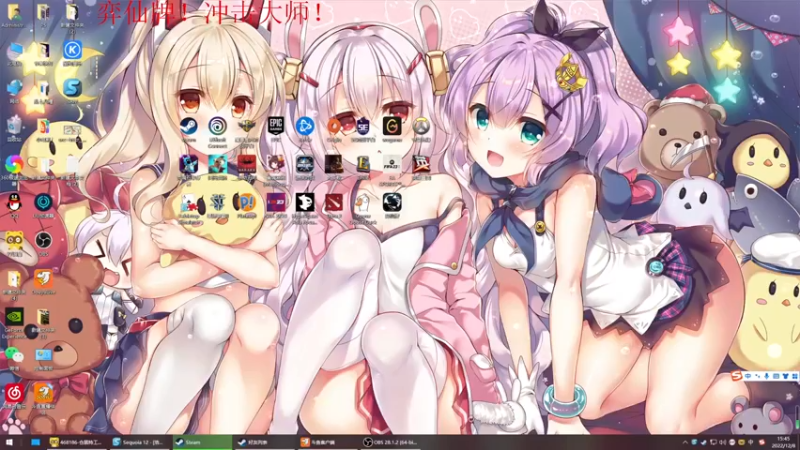Click the taskbar clock showing 15:45
This screenshot has height=450, width=800.
(x=783, y=442)
